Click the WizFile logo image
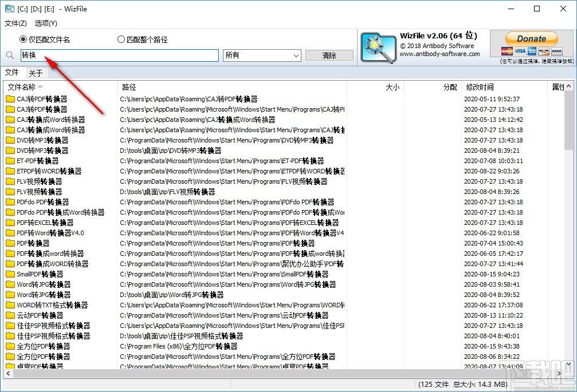Viewport: 577px width, 392px height. click(x=378, y=47)
